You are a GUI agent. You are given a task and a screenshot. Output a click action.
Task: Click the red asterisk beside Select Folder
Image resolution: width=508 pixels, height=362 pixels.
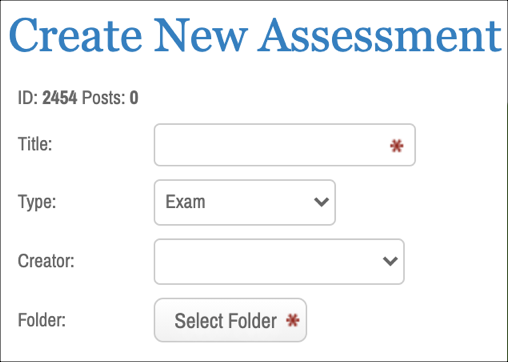click(293, 320)
